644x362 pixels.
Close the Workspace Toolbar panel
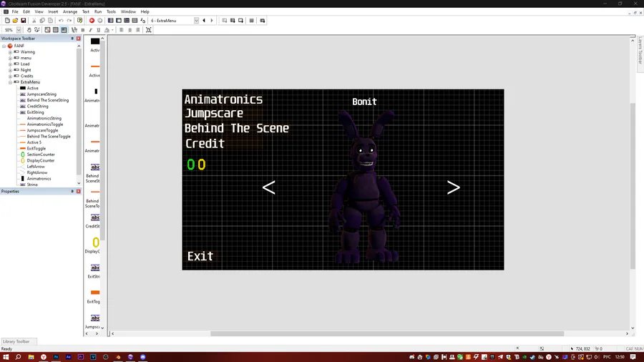(x=79, y=39)
